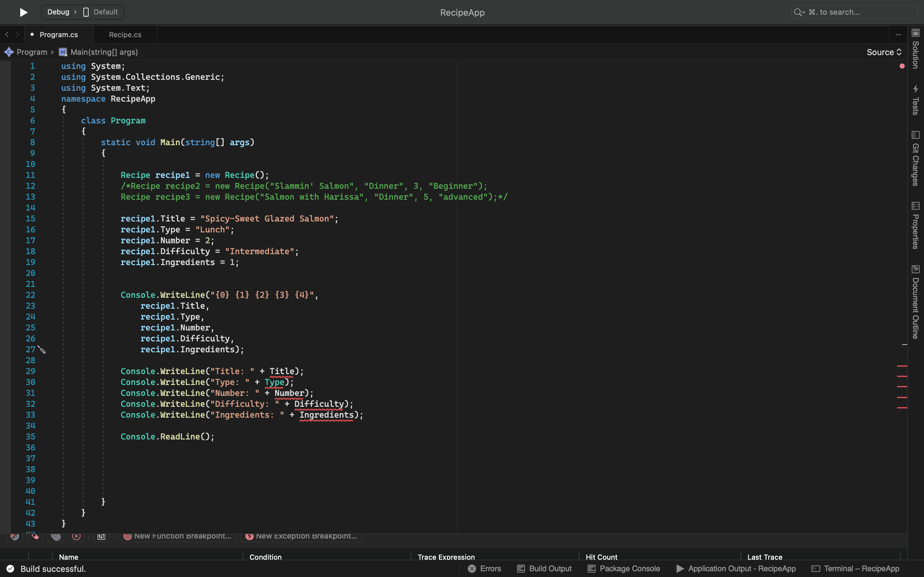Run the RecipeApp project with the play icon
This screenshot has height=577, width=924.
click(x=23, y=12)
